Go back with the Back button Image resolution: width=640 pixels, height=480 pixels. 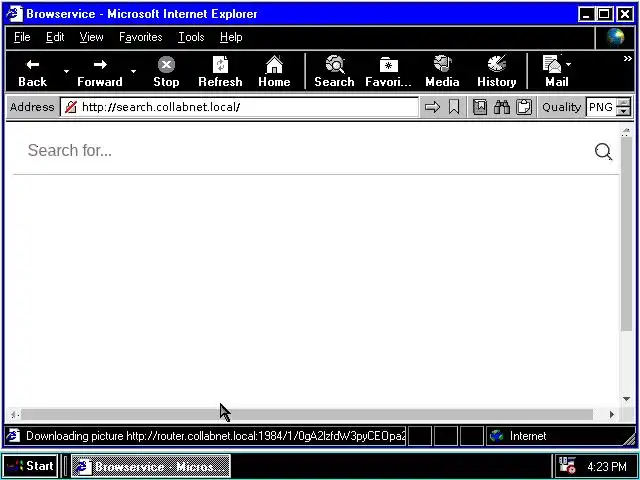(33, 72)
